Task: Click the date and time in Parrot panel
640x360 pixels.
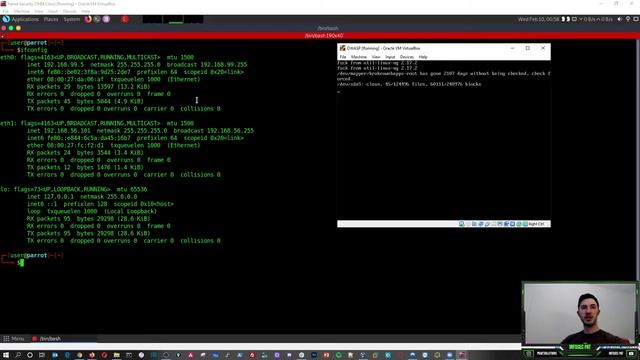Action: pos(538,19)
